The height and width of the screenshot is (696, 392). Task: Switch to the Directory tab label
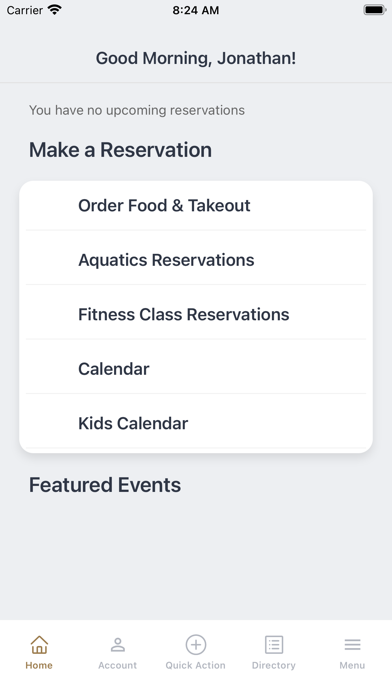(x=274, y=665)
